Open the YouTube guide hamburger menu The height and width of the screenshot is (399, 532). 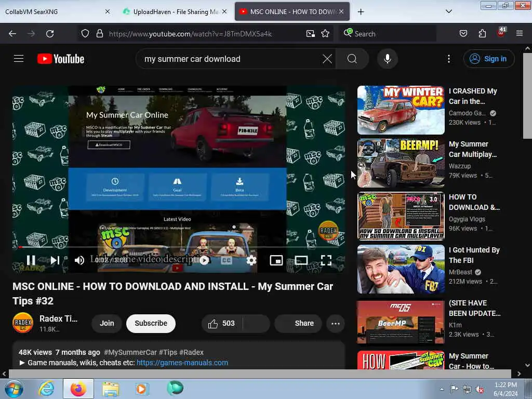point(19,59)
